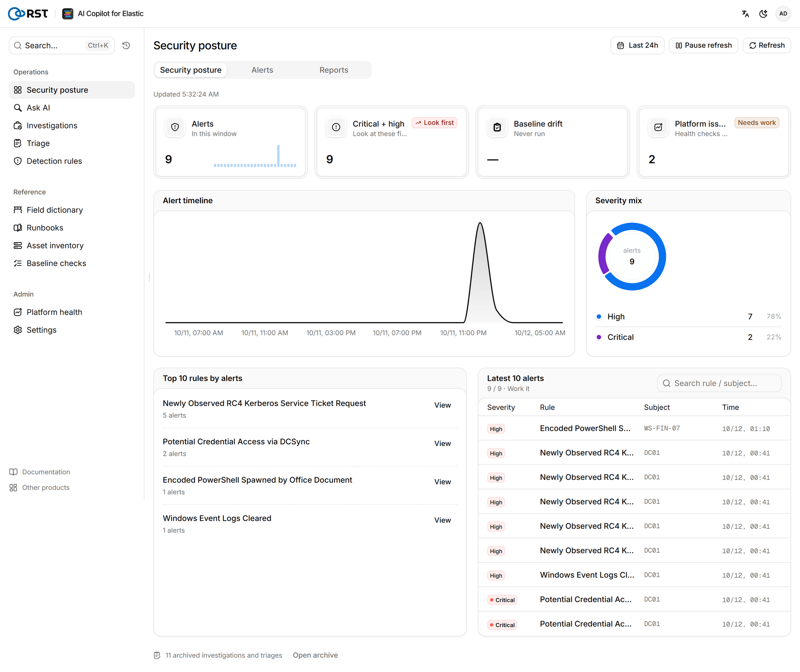Open Investigations in sidebar

coord(72,125)
